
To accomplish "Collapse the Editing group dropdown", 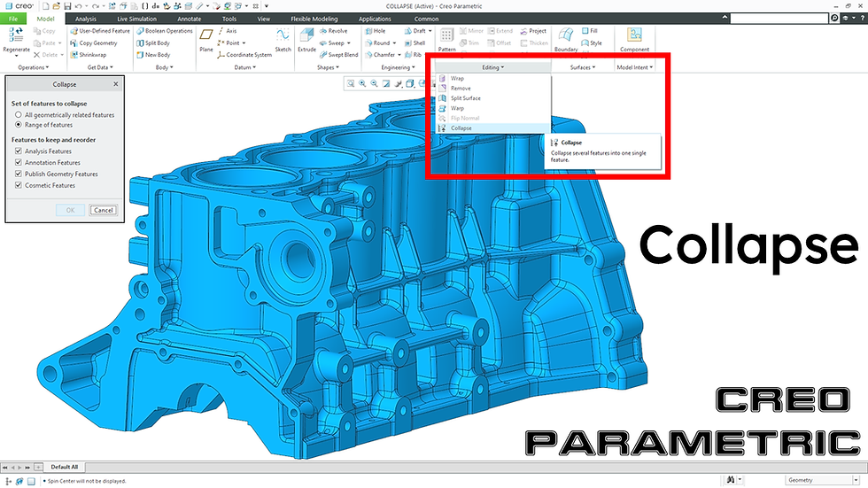I will coord(492,67).
